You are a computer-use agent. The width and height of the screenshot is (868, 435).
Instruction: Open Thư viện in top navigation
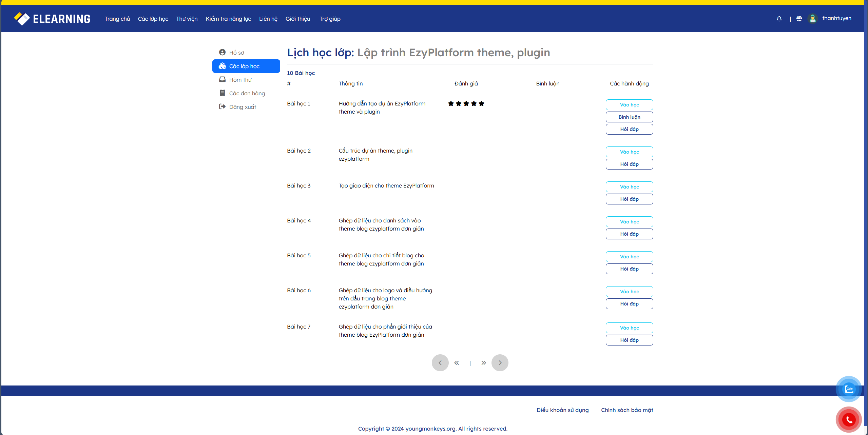tap(187, 19)
